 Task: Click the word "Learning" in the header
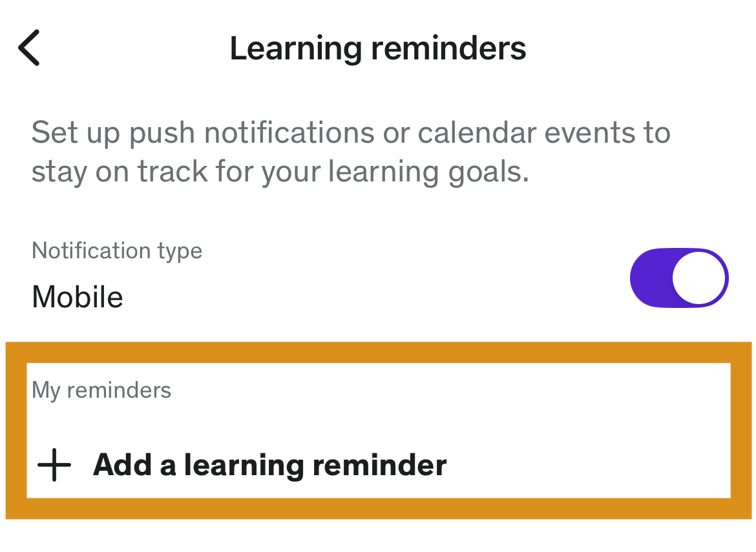(x=296, y=49)
